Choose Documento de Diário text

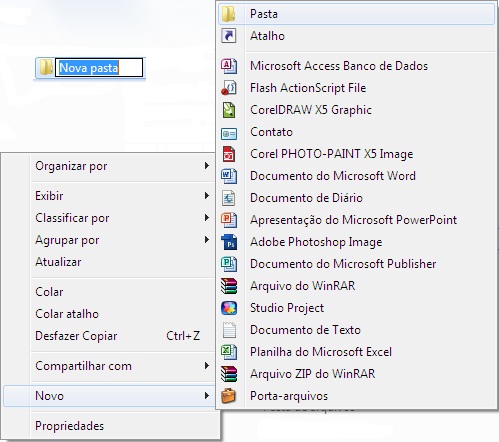click(x=306, y=198)
